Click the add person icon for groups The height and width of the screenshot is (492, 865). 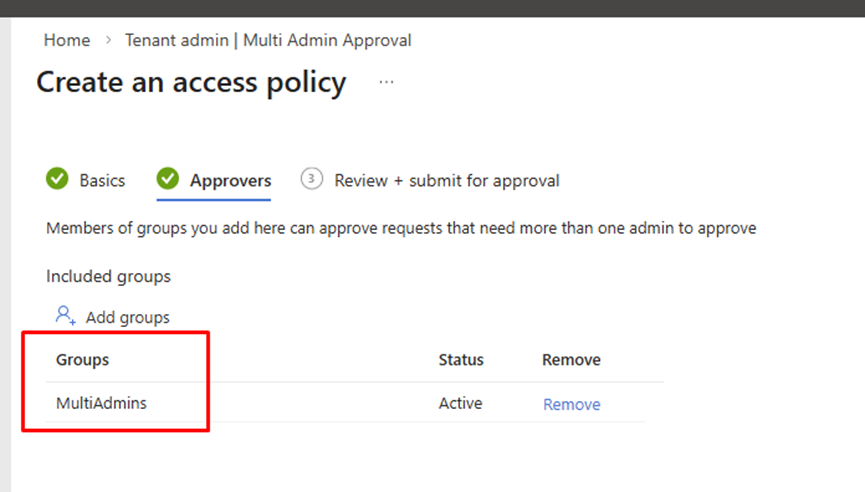[x=66, y=316]
